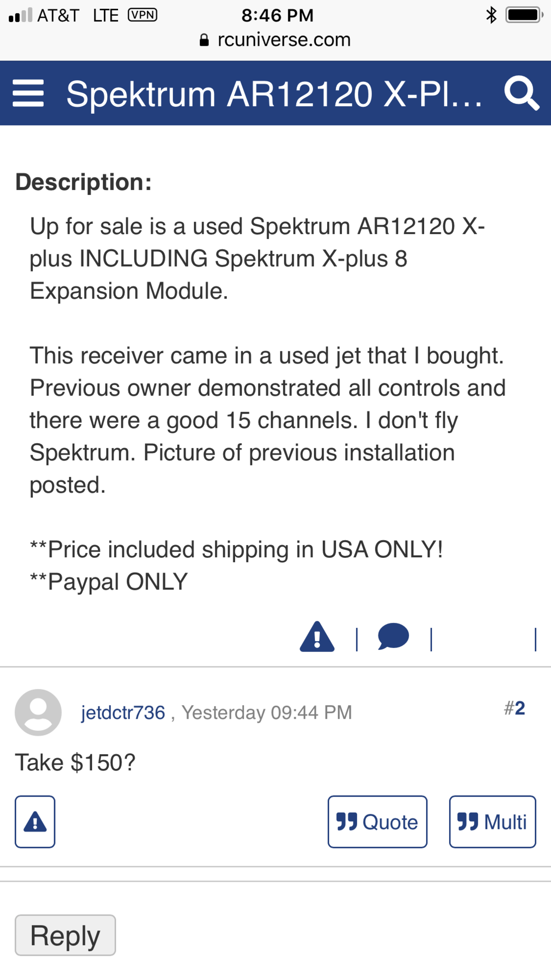
Task: Visit jetdctr736's user profile link
Action: click(x=123, y=713)
